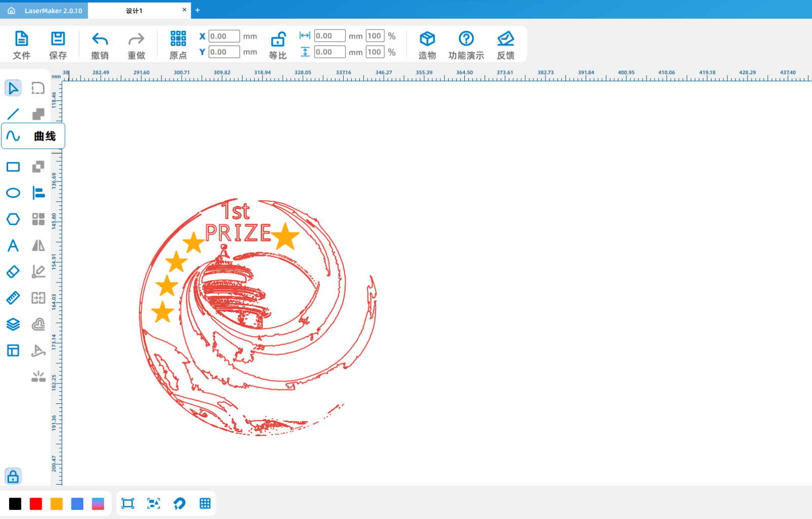Viewport: 812px width, 519px height.
Task: Click the X position input field
Action: coord(224,37)
